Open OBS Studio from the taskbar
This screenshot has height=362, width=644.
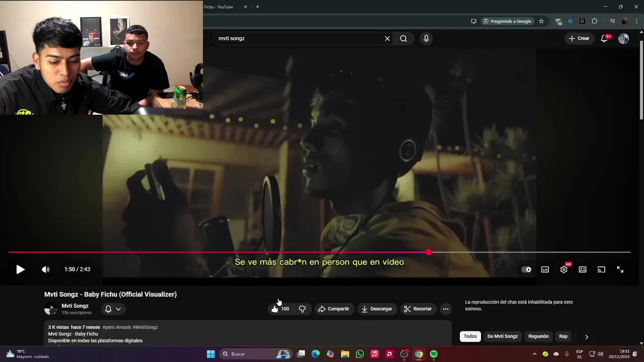(404, 354)
